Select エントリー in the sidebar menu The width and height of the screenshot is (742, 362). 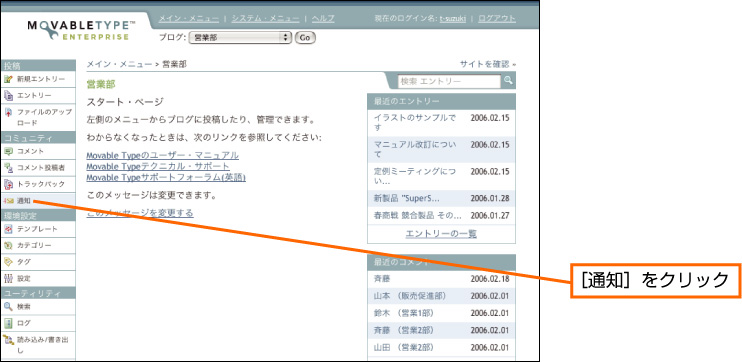[35, 96]
